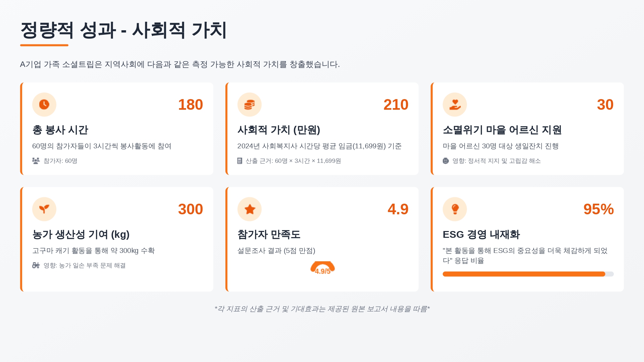Image resolution: width=644 pixels, height=362 pixels.
Task: Click the tractor icon beside 농가 일손 부족
Action: [x=36, y=265]
